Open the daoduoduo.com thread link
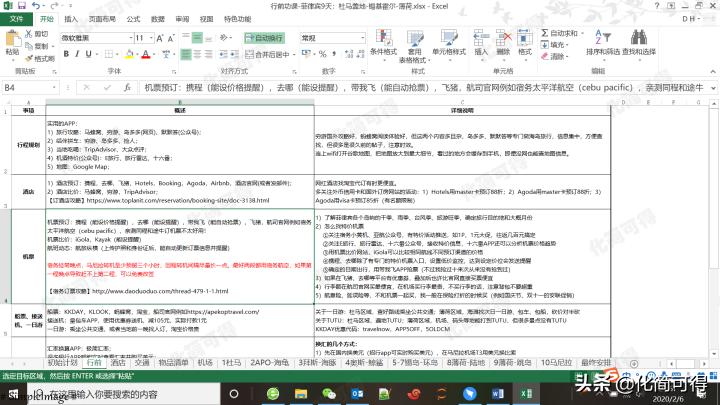This screenshot has height=405, width=720. [160, 291]
